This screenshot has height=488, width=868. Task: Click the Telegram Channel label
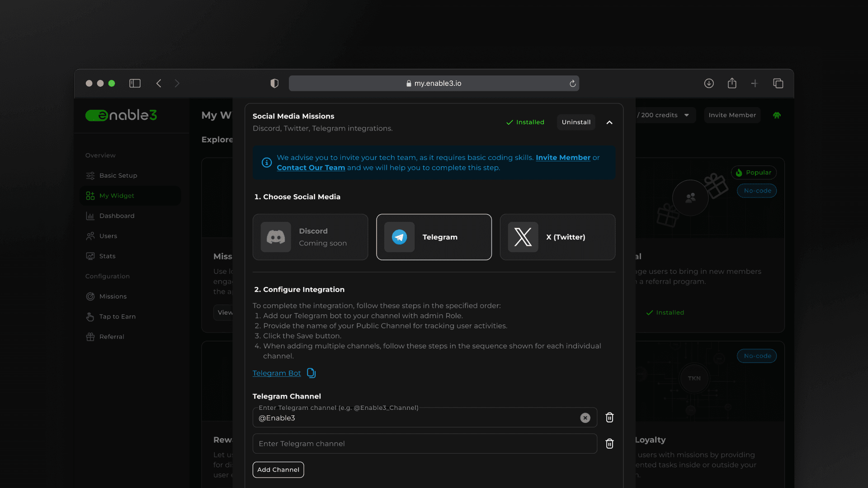[287, 396]
